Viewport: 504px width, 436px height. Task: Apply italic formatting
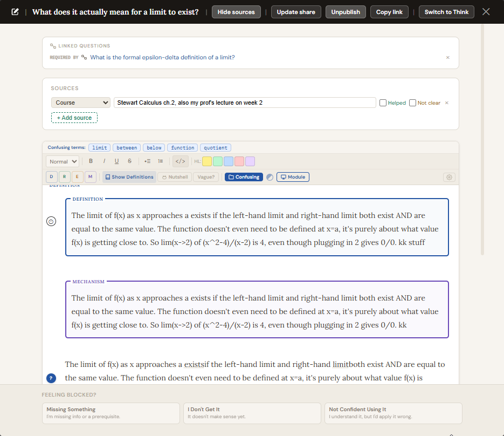tap(103, 161)
